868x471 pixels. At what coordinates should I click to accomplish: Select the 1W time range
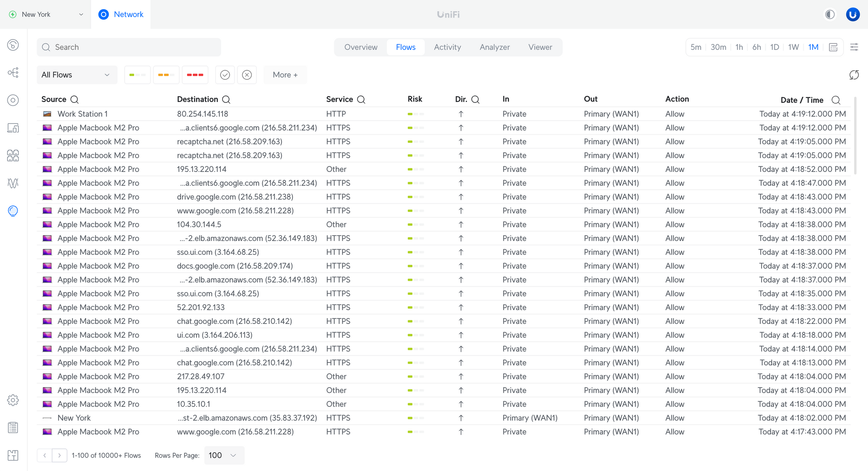(x=793, y=47)
